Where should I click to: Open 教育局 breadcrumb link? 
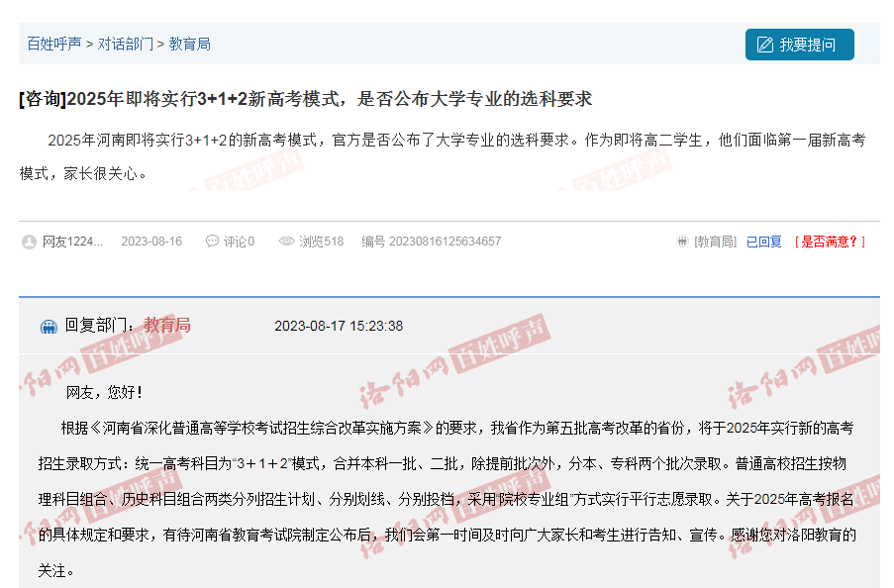click(x=190, y=44)
